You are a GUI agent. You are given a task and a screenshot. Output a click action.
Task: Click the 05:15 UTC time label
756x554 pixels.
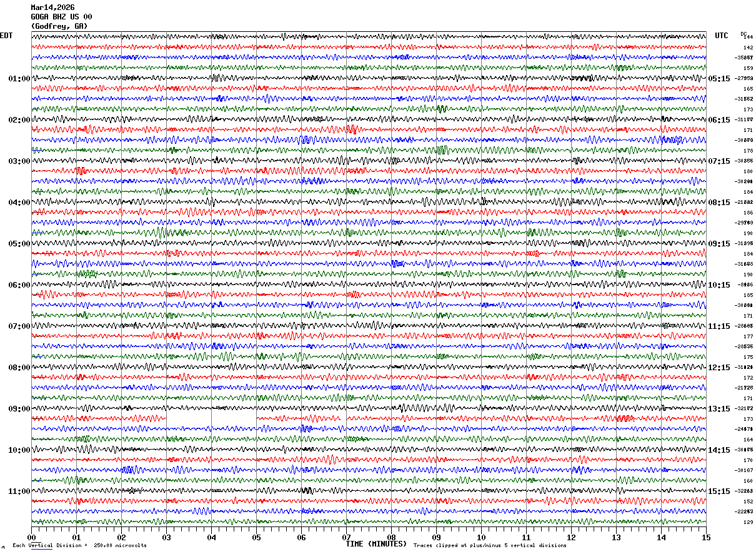[x=719, y=79]
